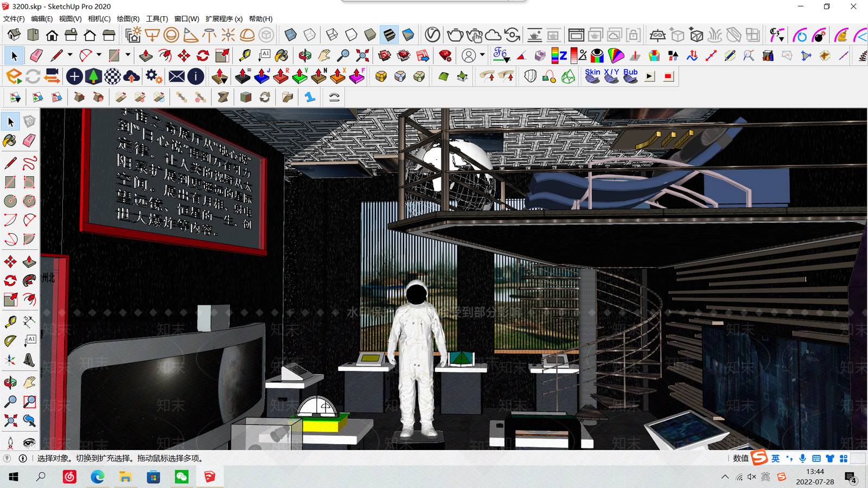
Task: Switch to the Iso view house icon
Action: coord(14,35)
